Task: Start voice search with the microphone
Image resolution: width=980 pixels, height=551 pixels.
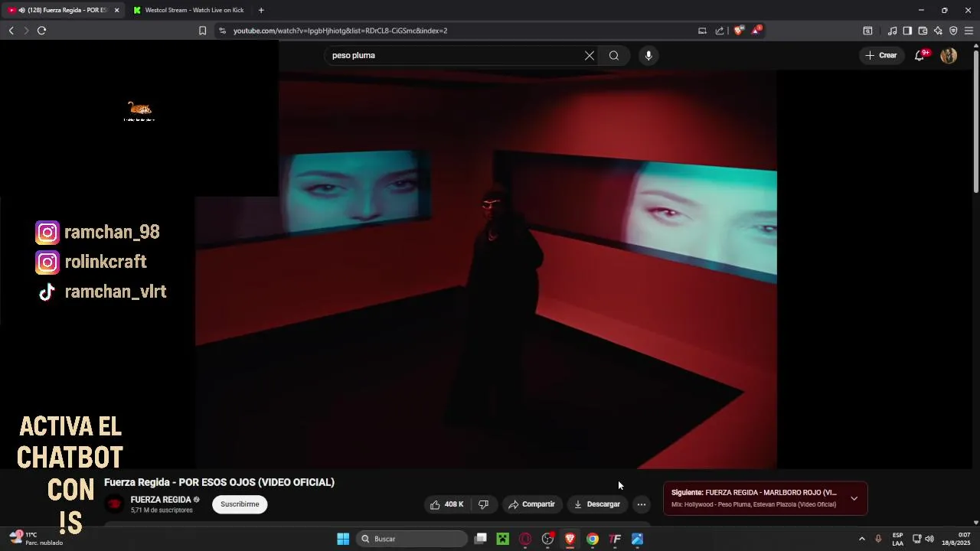Action: pyautogui.click(x=648, y=55)
